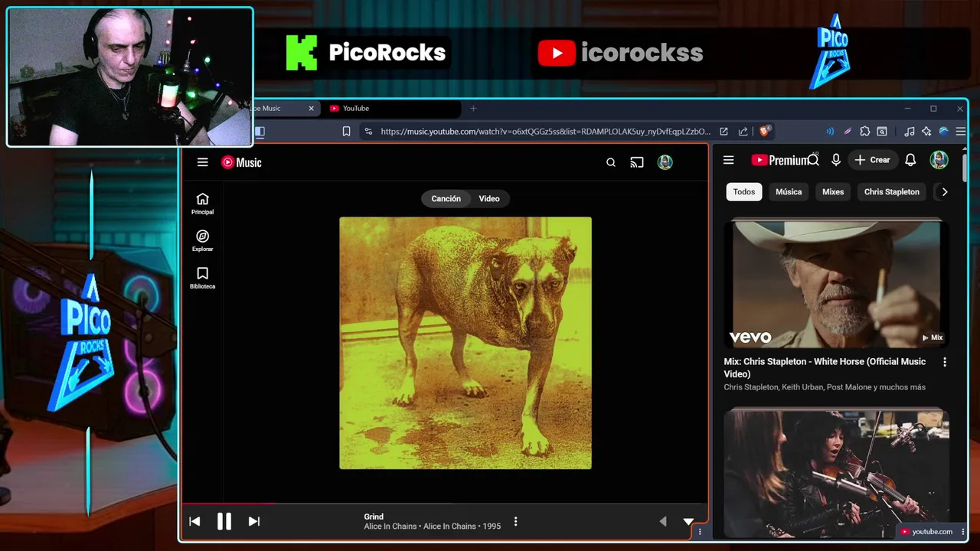Open options menu for Chris Stapleton mix
This screenshot has height=551, width=980.
pyautogui.click(x=944, y=362)
